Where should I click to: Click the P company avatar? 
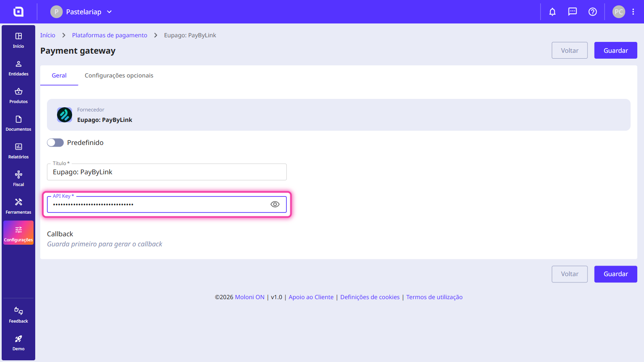57,12
